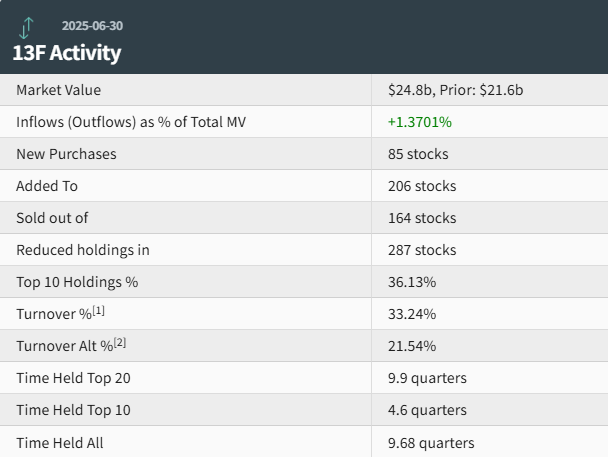Screen dimensions: 608x457
Task: Click the Sold out of label
Action: coord(54,218)
